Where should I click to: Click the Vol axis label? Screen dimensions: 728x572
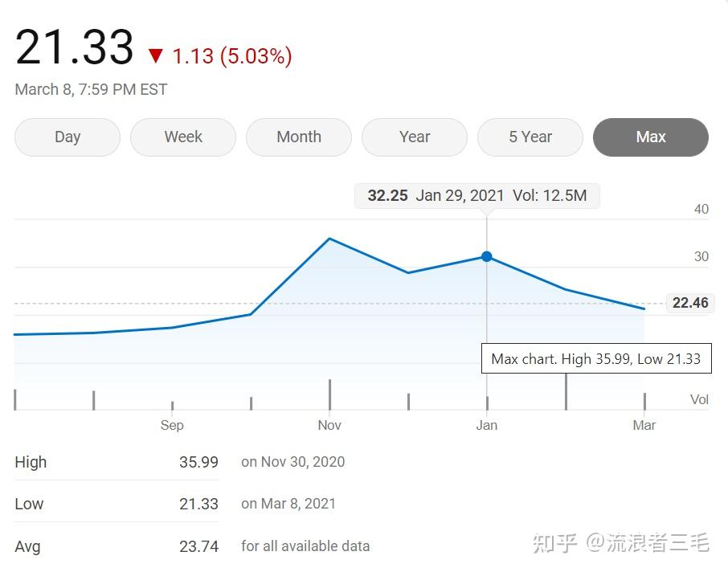click(x=699, y=399)
